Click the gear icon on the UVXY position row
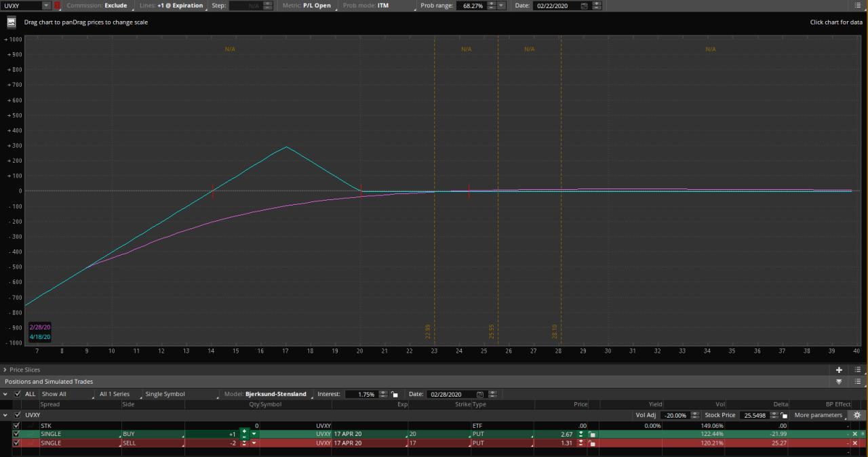This screenshot has width=868, height=457. pos(857,415)
